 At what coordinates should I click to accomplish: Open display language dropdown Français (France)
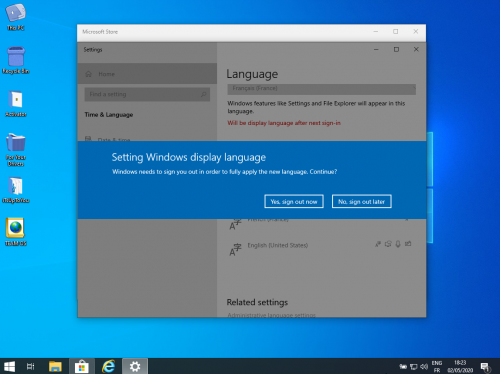321,89
